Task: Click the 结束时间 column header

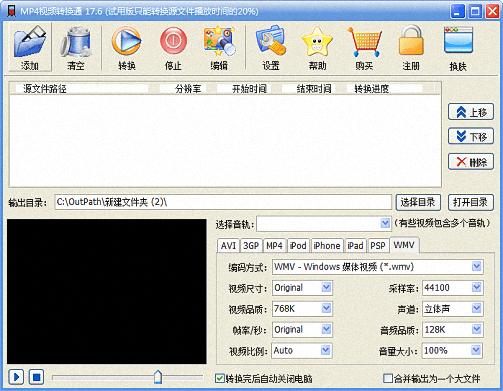Action: click(309, 89)
